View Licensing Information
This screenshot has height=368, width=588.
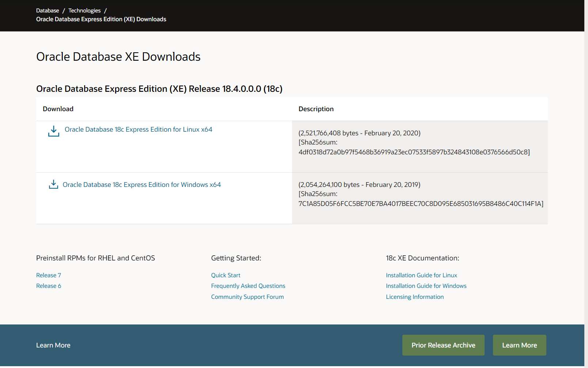point(415,297)
